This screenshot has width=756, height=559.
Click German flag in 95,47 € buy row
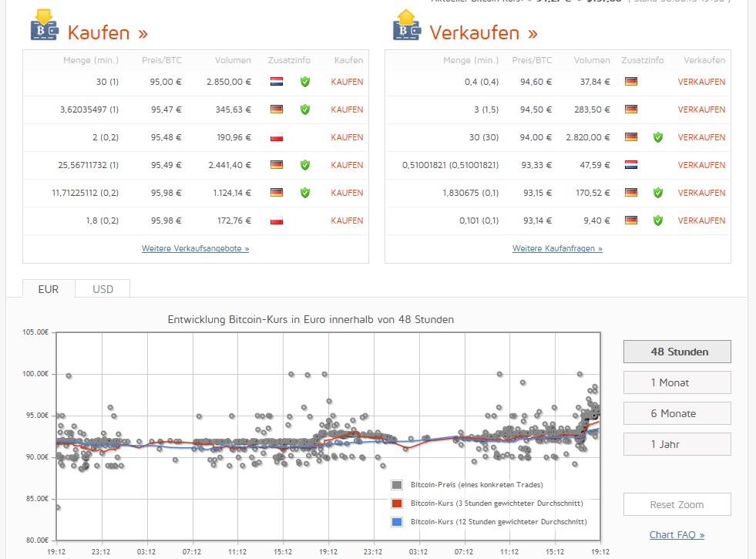pyautogui.click(x=277, y=109)
